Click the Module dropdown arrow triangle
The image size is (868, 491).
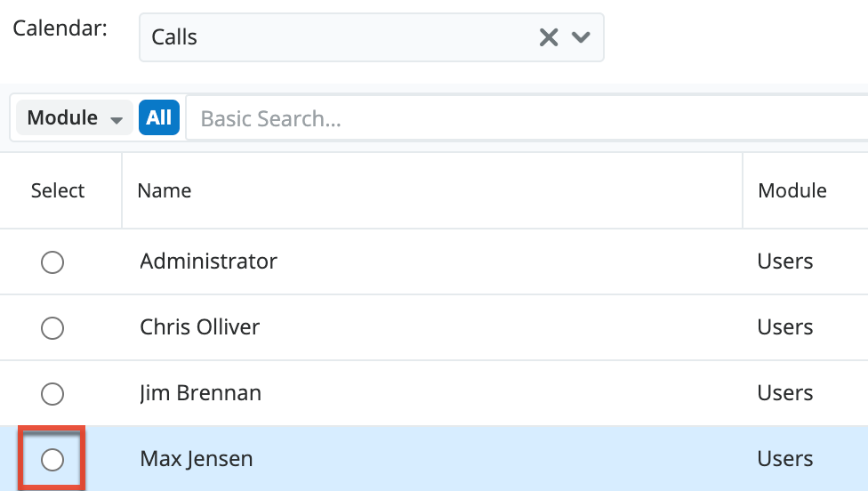(x=116, y=120)
